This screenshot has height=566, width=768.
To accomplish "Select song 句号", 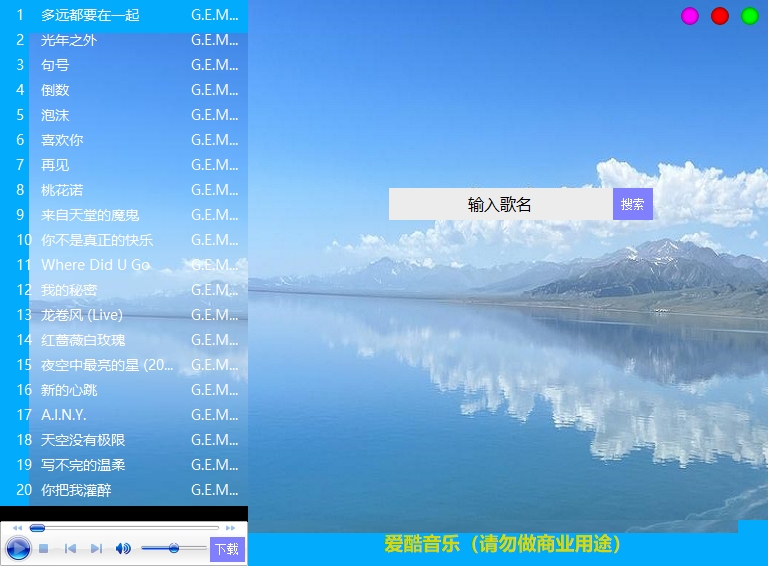I will pyautogui.click(x=55, y=65).
